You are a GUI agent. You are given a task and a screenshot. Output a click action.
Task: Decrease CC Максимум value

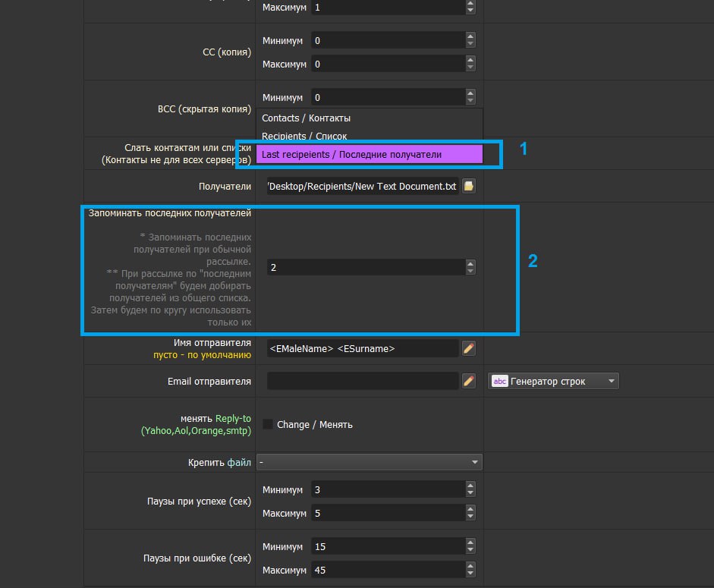tap(470, 68)
